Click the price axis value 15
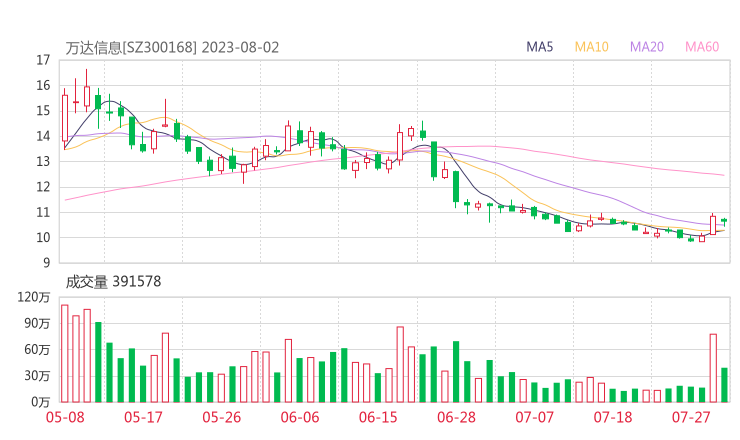 tap(43, 111)
